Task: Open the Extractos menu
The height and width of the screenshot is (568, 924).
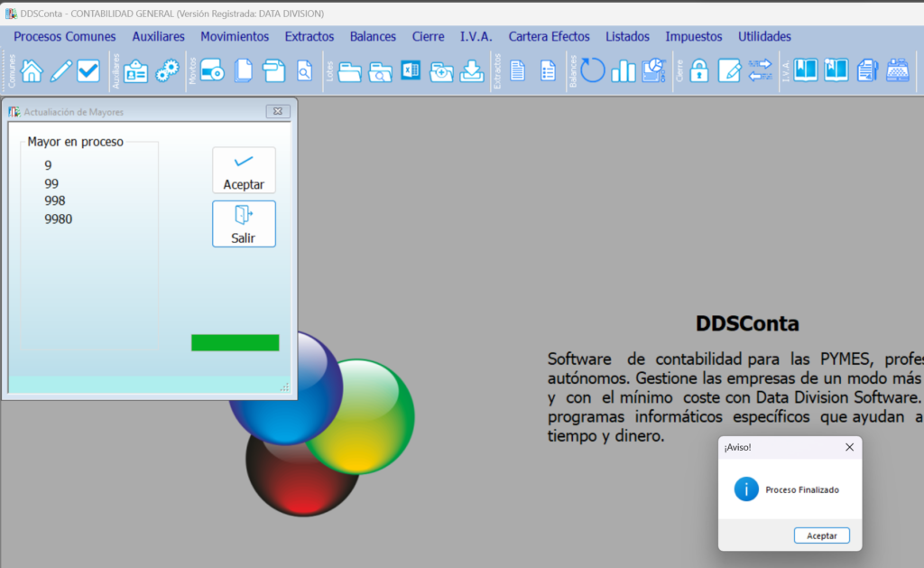Action: (x=310, y=36)
